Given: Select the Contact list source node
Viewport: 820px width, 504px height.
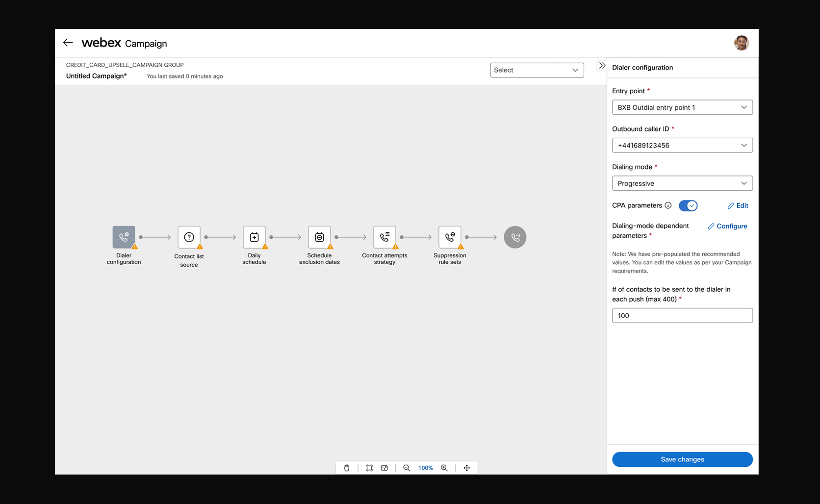Looking at the screenshot, I should point(189,237).
